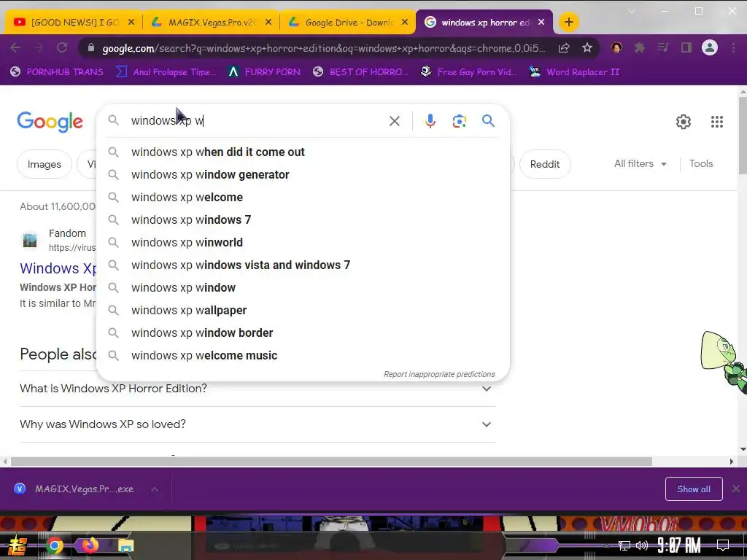Open the taskbar clock showing 9:07 AM
The image size is (747, 560).
[x=679, y=545]
